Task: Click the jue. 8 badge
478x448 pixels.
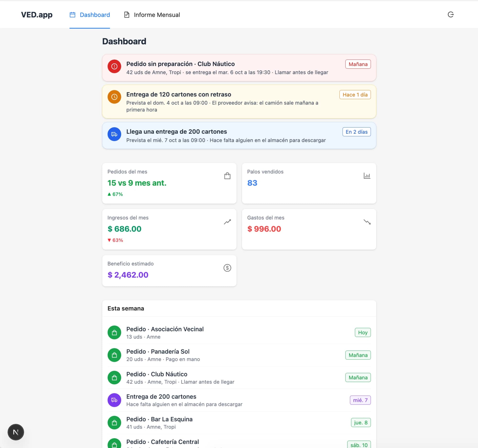Action: coord(361,423)
